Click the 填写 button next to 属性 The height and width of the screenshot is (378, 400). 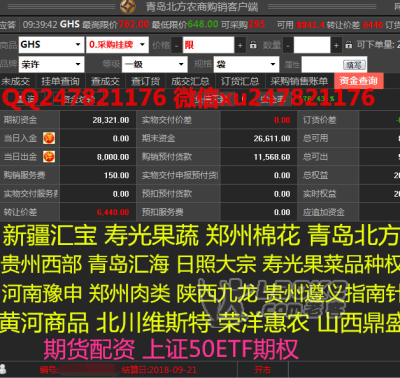tap(354, 65)
